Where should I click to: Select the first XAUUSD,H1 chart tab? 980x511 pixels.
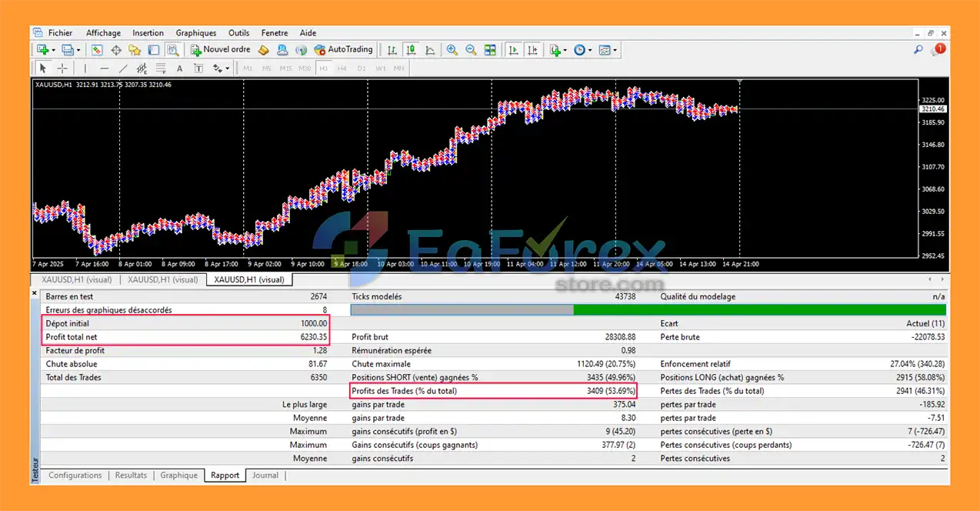click(x=76, y=279)
